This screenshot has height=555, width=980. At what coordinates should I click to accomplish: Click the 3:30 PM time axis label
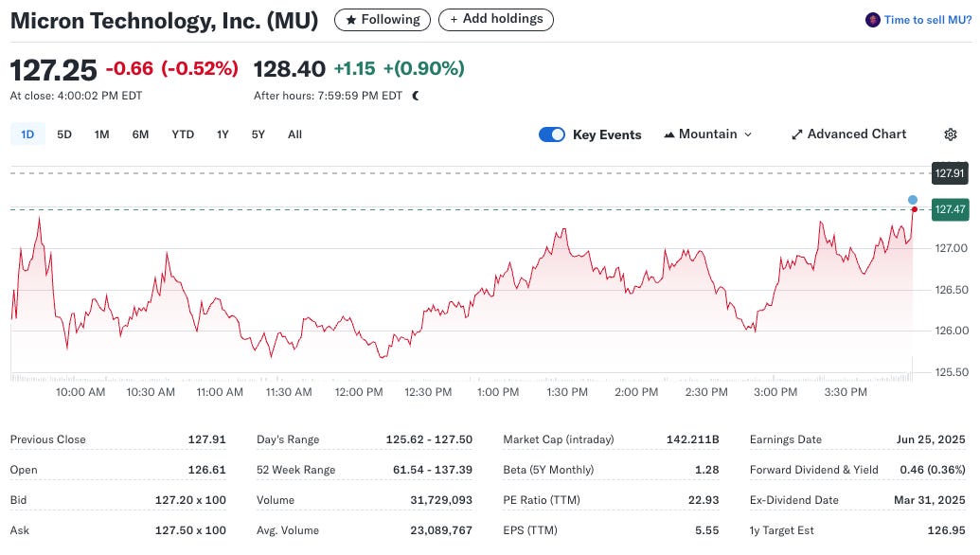[x=846, y=392]
